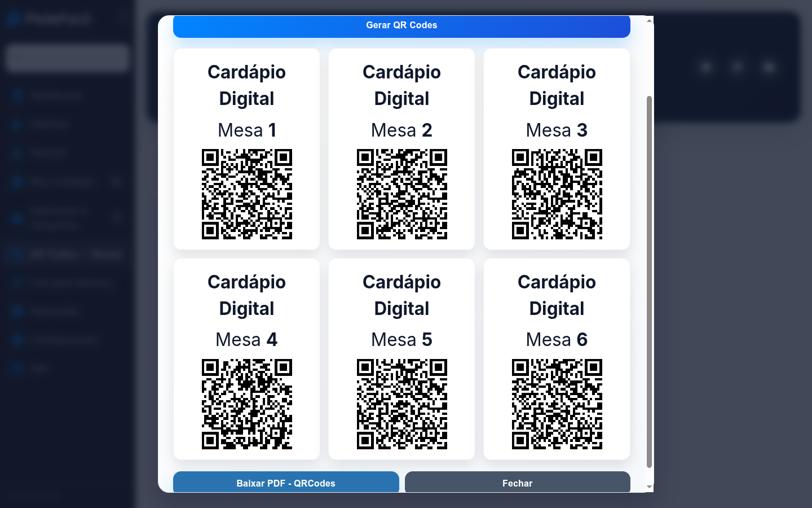Select the QR code for Mesa 5
Image resolution: width=812 pixels, height=508 pixels.
[402, 404]
